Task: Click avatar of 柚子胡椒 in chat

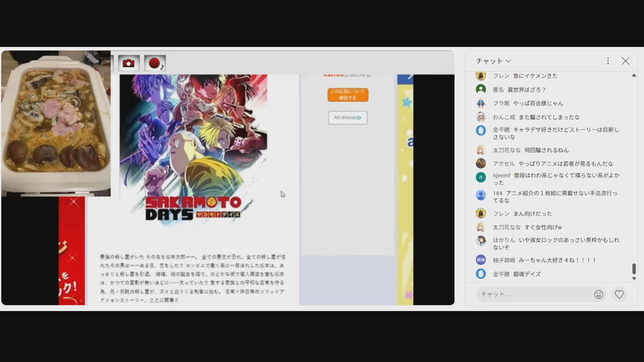Action: click(481, 260)
